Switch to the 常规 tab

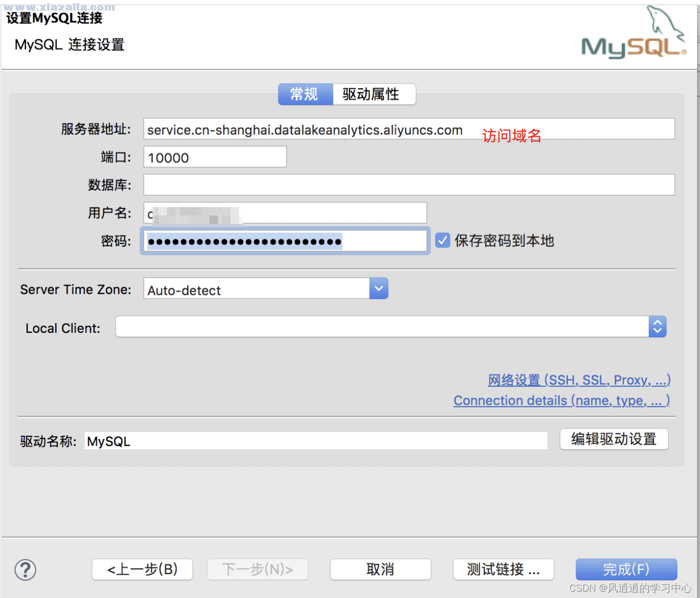click(x=306, y=94)
